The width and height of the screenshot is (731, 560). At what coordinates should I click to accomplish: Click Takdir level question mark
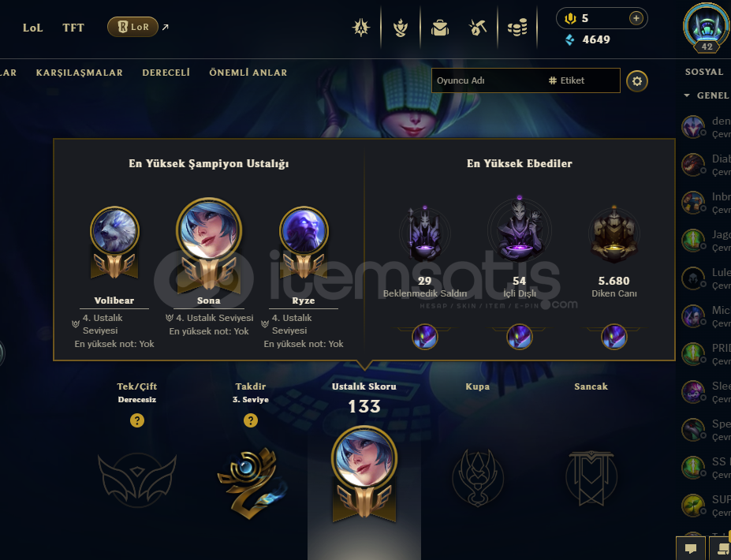(250, 420)
